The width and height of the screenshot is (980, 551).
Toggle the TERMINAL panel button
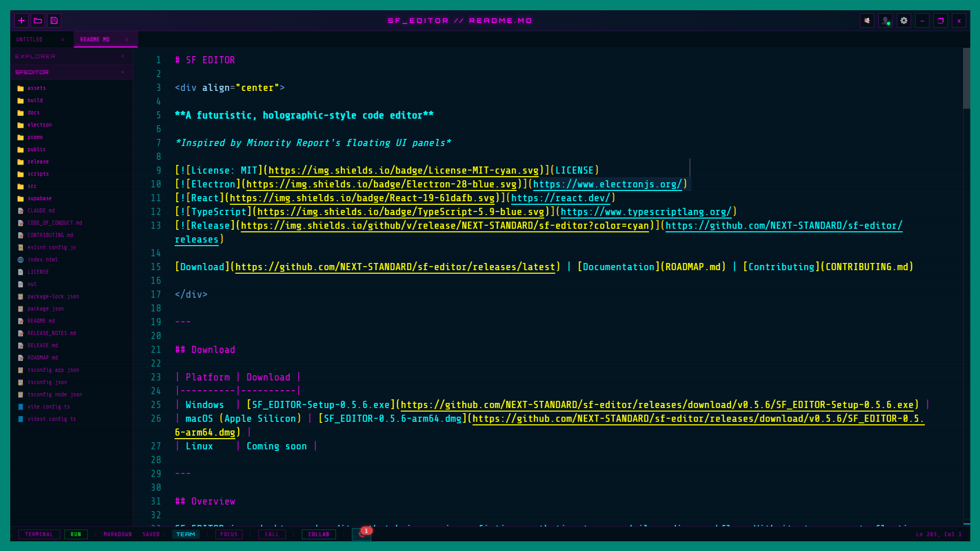[39, 534]
